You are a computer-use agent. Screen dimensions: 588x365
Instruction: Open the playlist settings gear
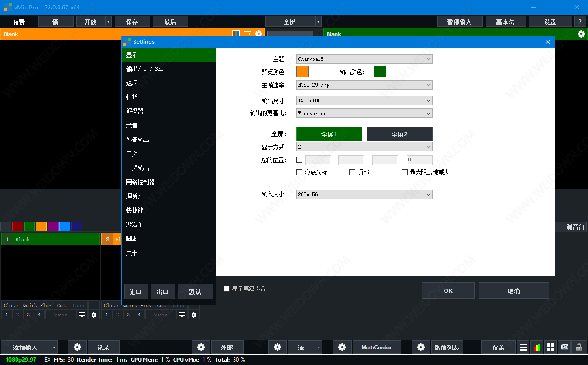pyautogui.click(x=420, y=348)
